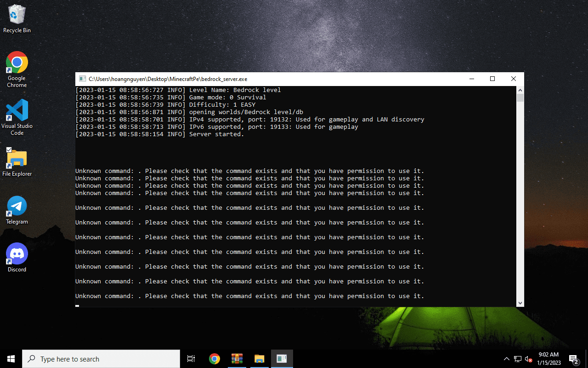Screen dimensions: 588x368
Task: Open the Windows Start menu
Action: [x=11, y=359]
